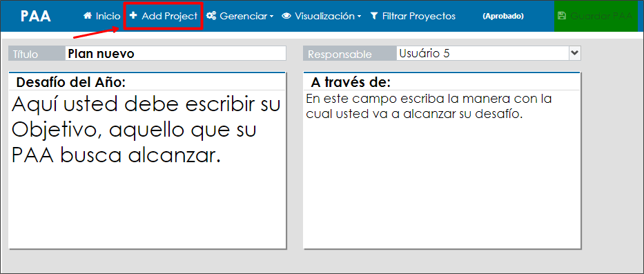Click the Título field containing Plan nuevo
The image size is (644, 274).
point(175,53)
